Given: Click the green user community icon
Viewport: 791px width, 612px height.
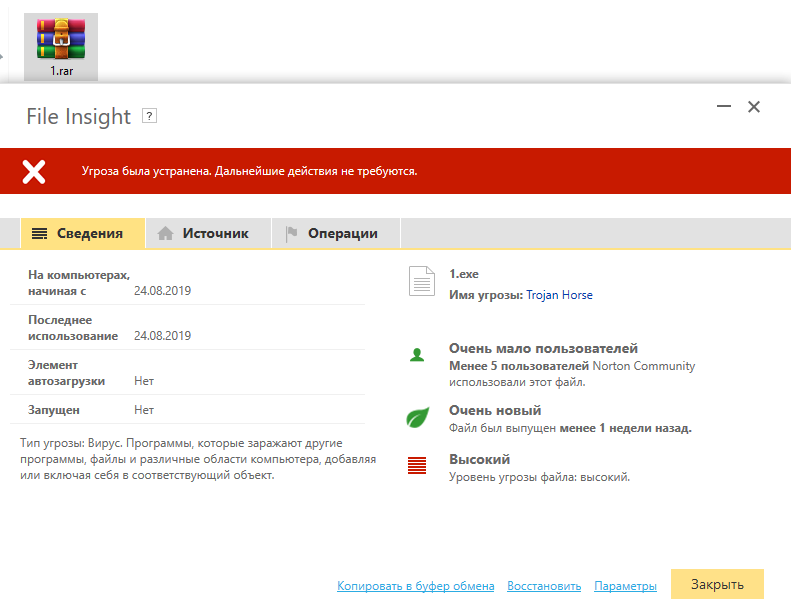Looking at the screenshot, I should point(417,355).
